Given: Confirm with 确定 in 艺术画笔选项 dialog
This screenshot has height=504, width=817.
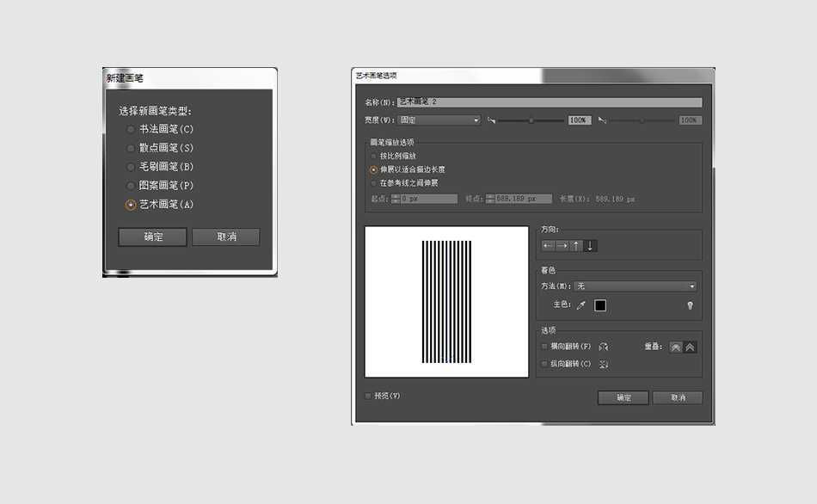Looking at the screenshot, I should point(623,397).
